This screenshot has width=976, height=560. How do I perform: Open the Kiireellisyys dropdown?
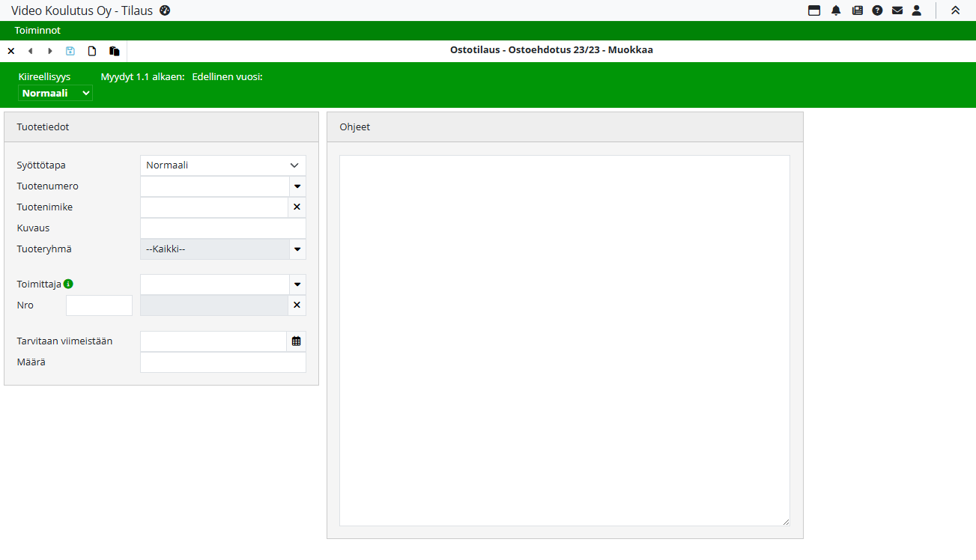[55, 94]
